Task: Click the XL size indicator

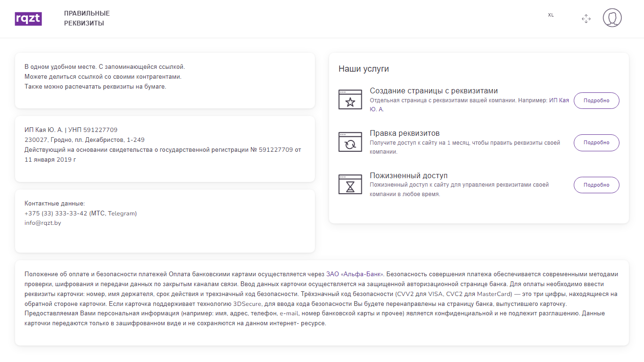Action: [551, 15]
